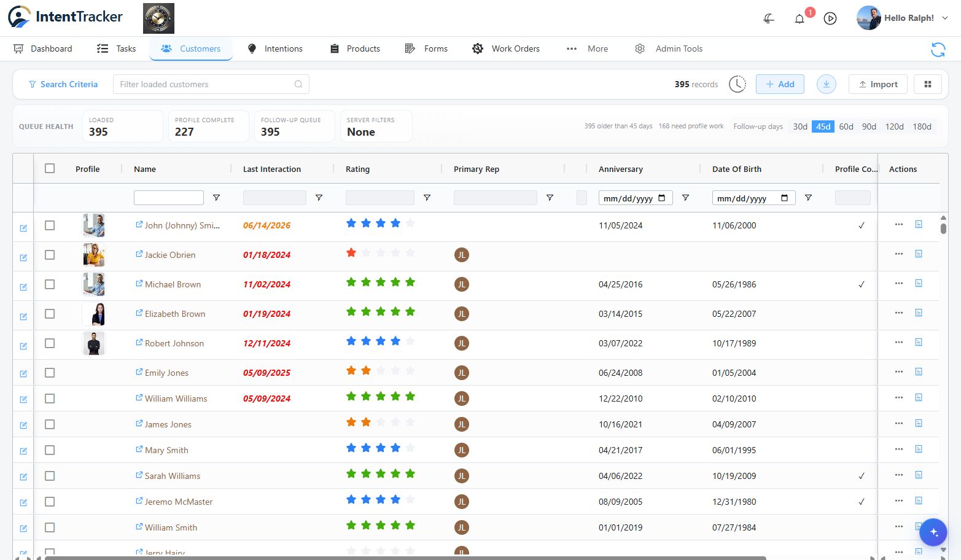Viewport: 961px width, 560px height.
Task: Check the John (Johnny) Smith row checkbox
Action: (50, 225)
